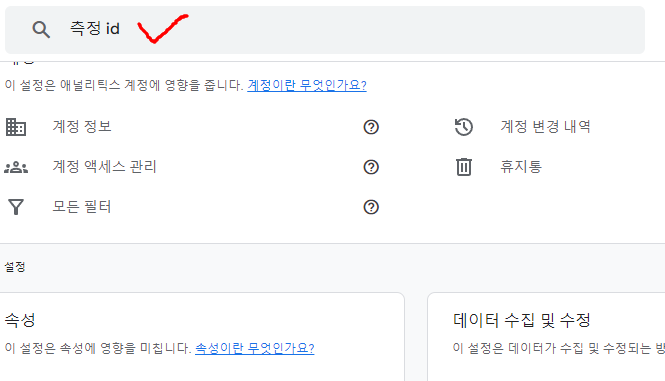Open the 계정이란 무엇인가요? help link
The image size is (665, 381).
pos(307,85)
